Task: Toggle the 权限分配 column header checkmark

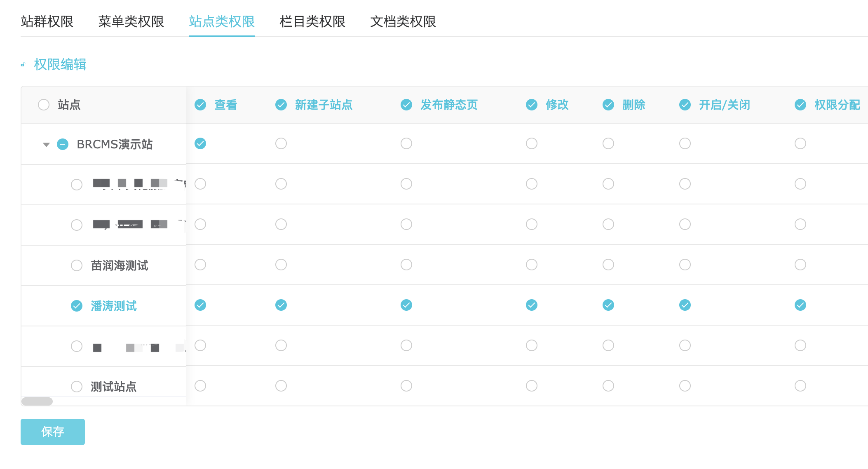Action: [800, 105]
